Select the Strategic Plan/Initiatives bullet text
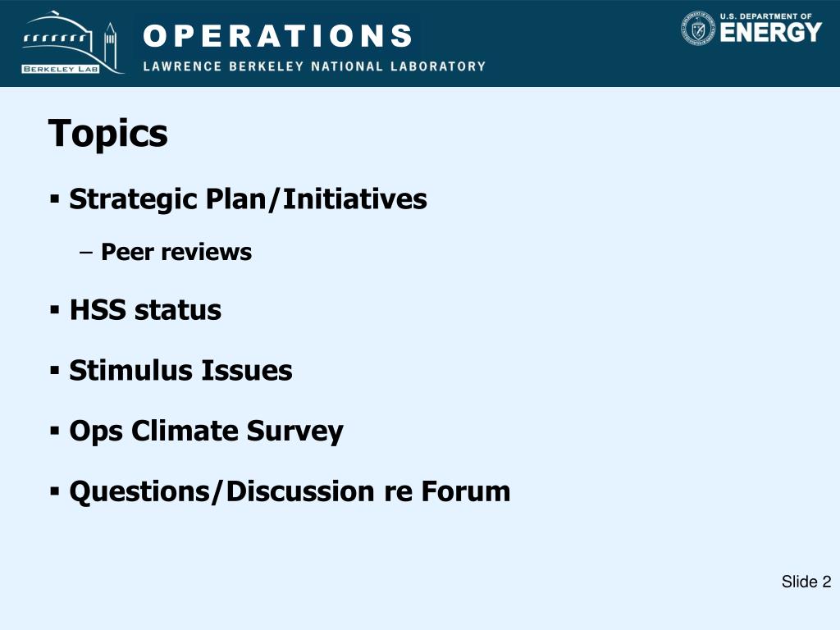Screen dimensions: 840x630 click(x=248, y=199)
